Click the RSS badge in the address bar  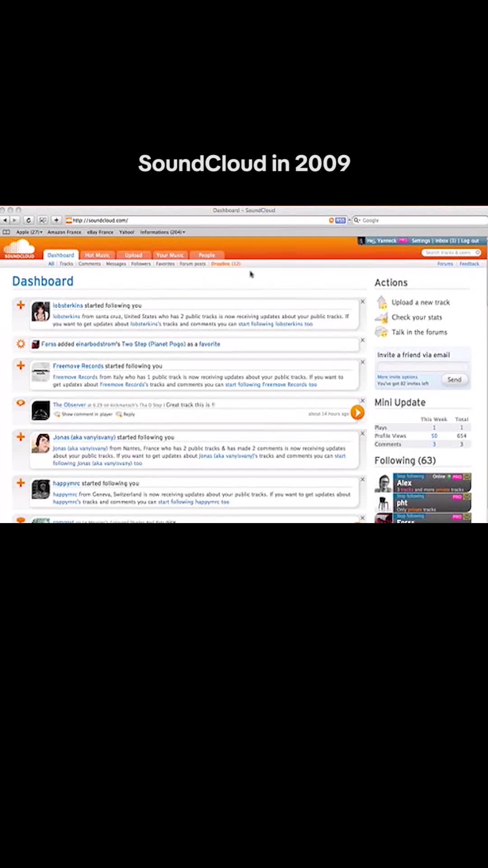(x=340, y=220)
